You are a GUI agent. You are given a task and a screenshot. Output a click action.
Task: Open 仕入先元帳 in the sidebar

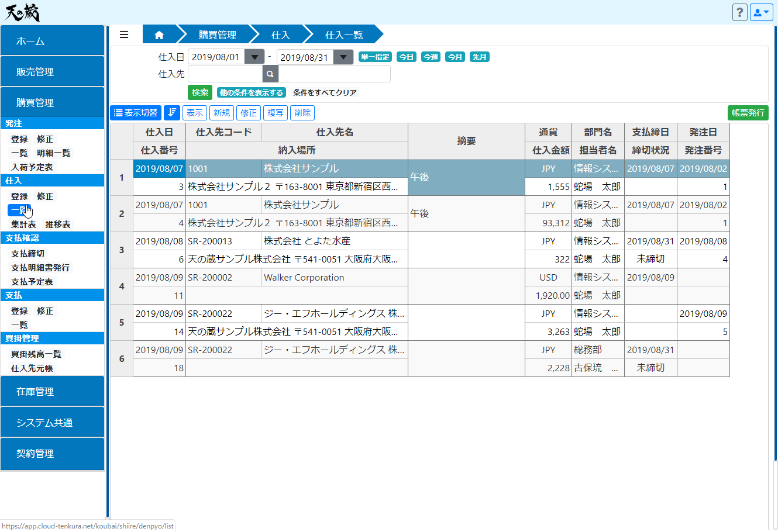pyautogui.click(x=32, y=368)
